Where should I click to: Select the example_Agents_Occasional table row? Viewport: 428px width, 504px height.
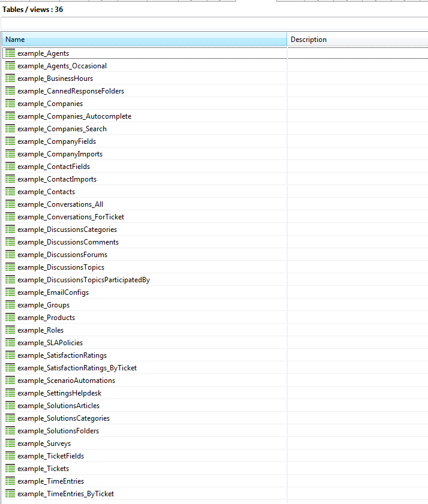(x=62, y=66)
